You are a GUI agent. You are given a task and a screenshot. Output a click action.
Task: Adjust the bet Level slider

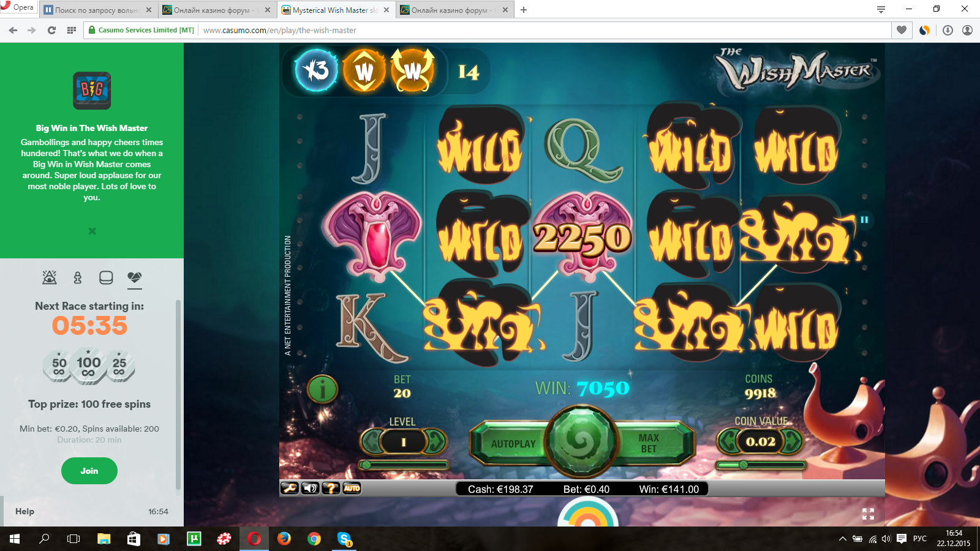[404, 465]
